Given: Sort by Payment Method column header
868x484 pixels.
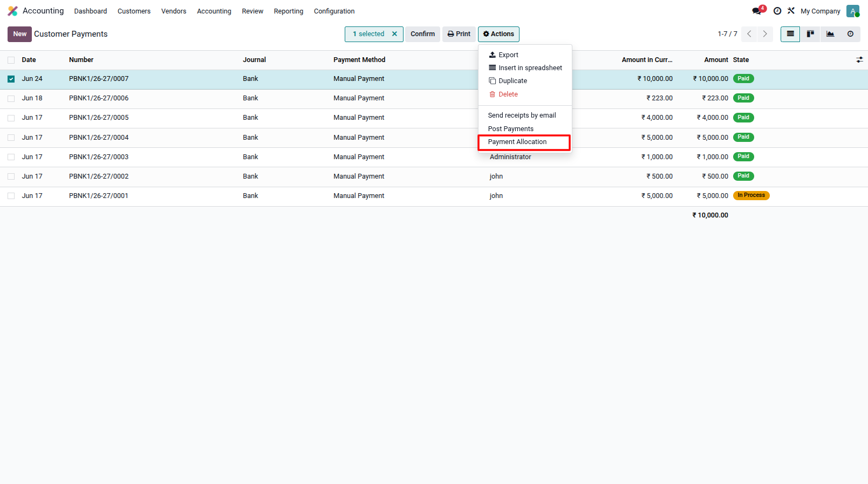Looking at the screenshot, I should (x=359, y=60).
